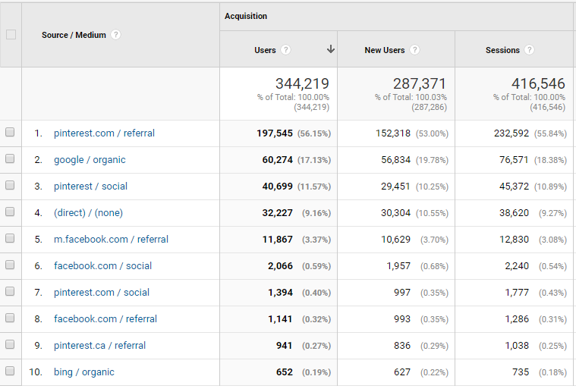This screenshot has width=576, height=392.
Task: Check the box for (direct) / (none) row
Action: point(10,212)
